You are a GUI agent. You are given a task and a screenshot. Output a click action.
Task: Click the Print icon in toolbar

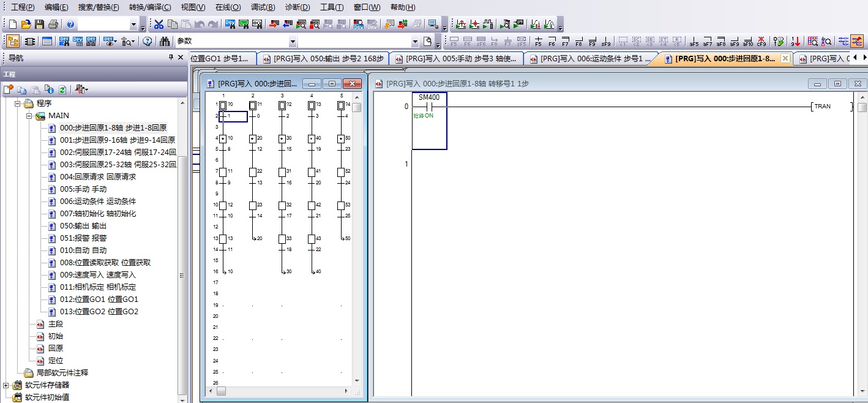pyautogui.click(x=53, y=24)
